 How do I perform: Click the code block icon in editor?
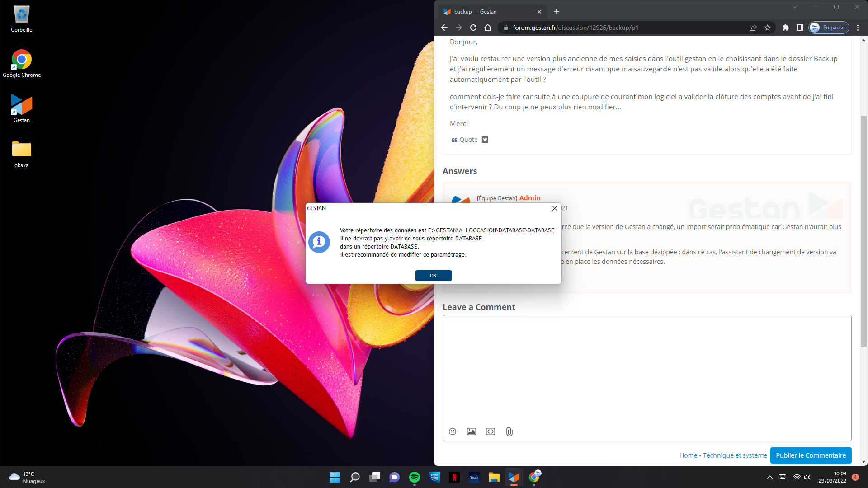click(x=491, y=432)
